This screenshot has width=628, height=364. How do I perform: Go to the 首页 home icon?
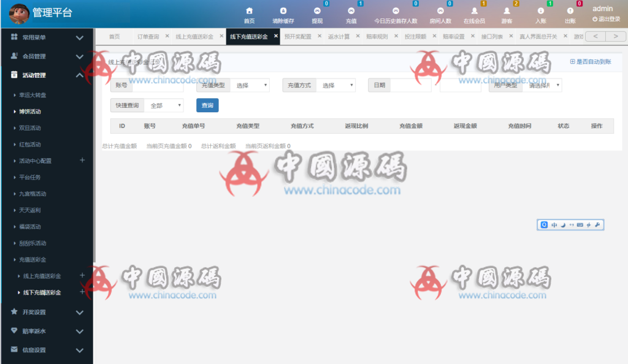[x=249, y=11]
